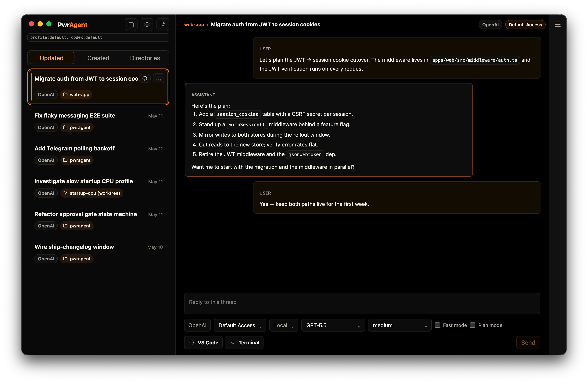Open settings gear icon

click(x=147, y=25)
